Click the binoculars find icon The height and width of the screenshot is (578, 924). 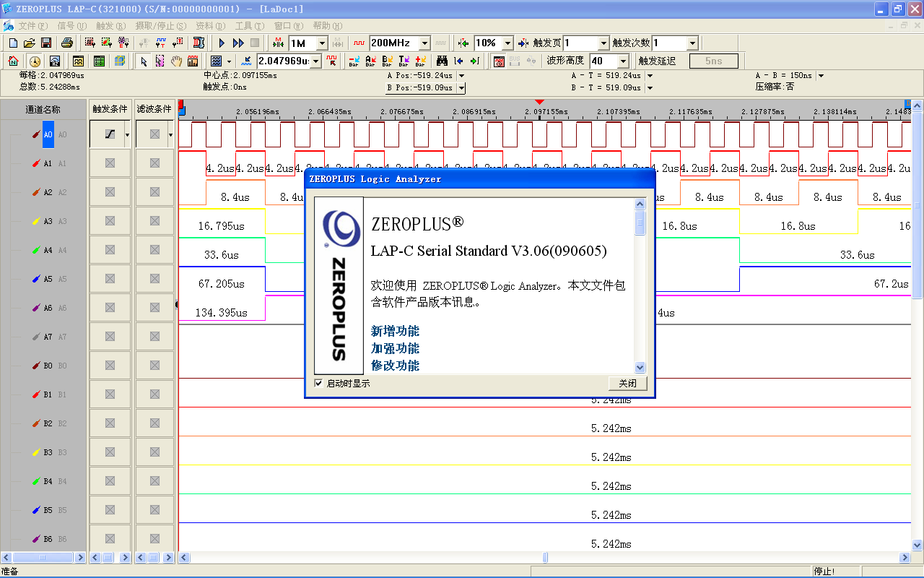(442, 61)
